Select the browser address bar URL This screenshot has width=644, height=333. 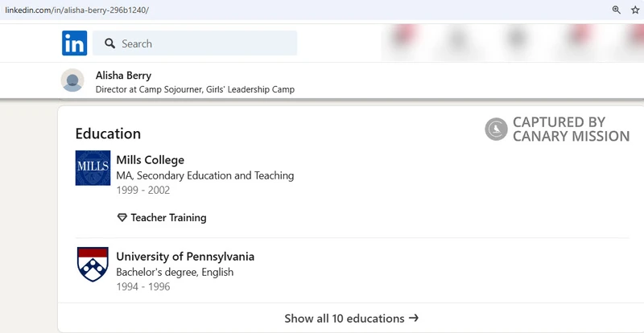tap(76, 10)
